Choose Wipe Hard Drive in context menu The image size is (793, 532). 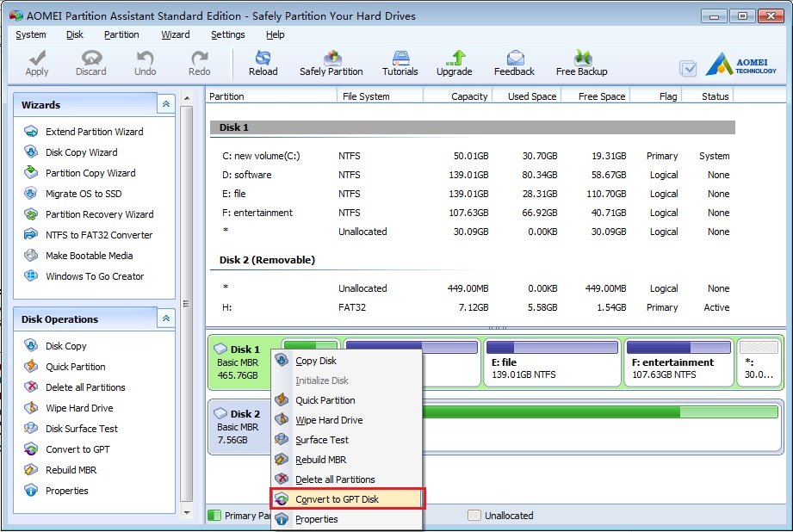(346, 420)
